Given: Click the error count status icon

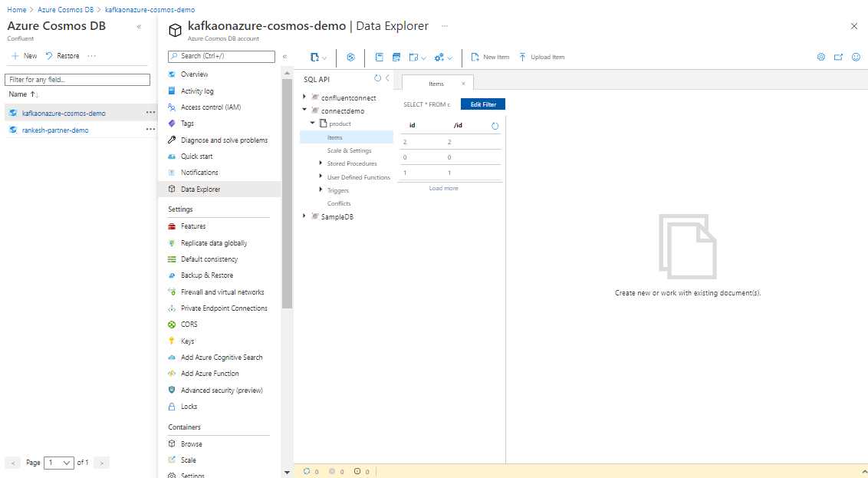Looking at the screenshot, I should coord(332,471).
